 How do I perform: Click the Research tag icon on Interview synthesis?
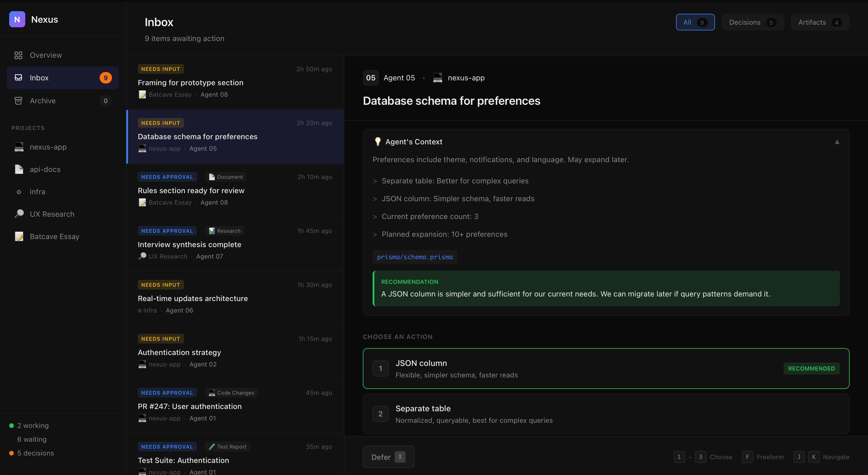212,231
